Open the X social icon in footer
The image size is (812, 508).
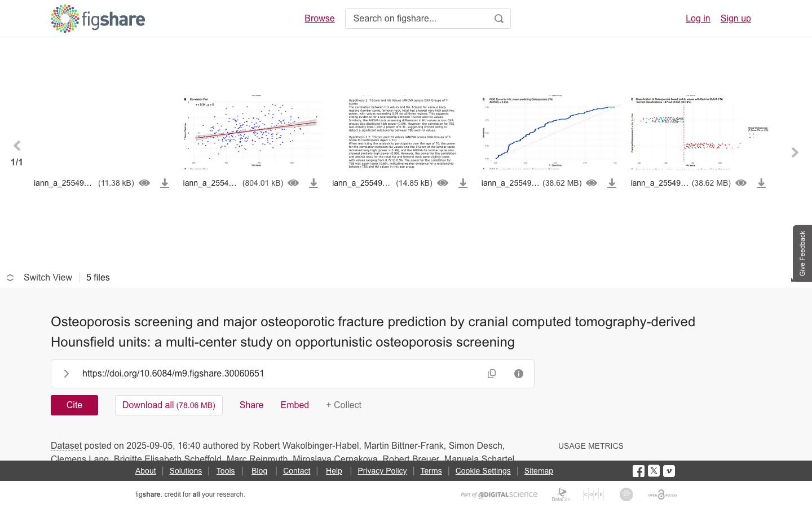coord(654,471)
